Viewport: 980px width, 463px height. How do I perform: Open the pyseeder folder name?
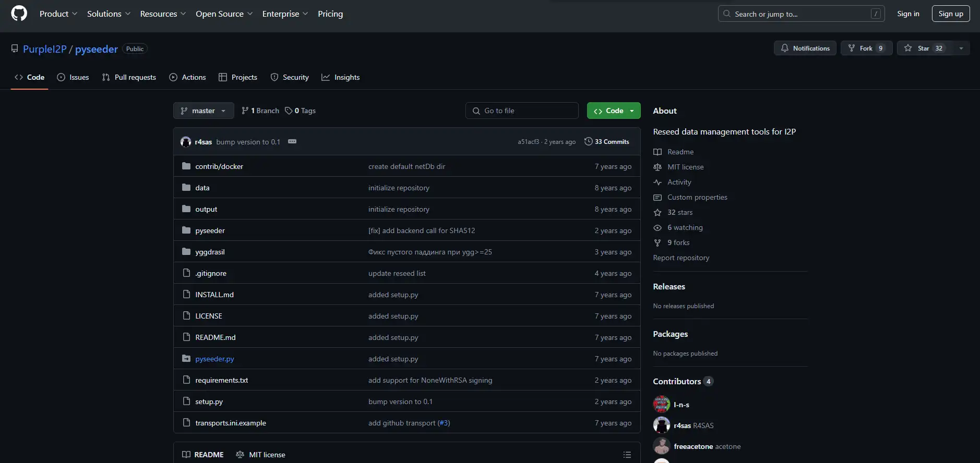click(x=210, y=231)
